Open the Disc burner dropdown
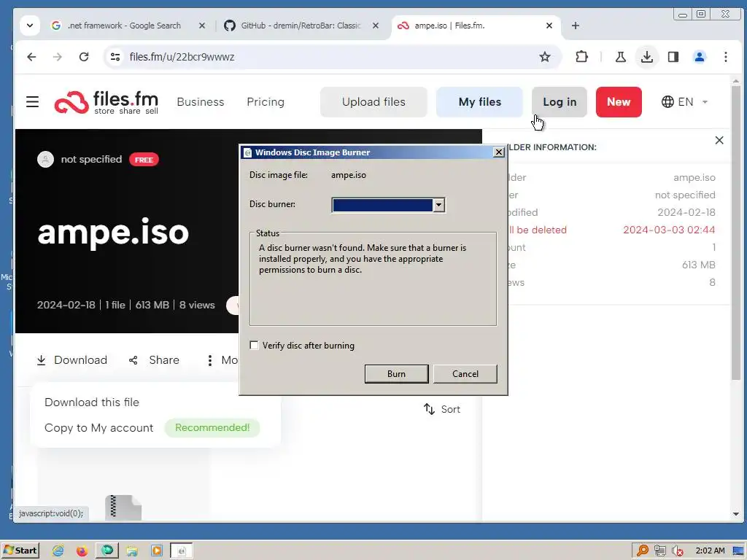The width and height of the screenshot is (747, 560). pyautogui.click(x=438, y=205)
